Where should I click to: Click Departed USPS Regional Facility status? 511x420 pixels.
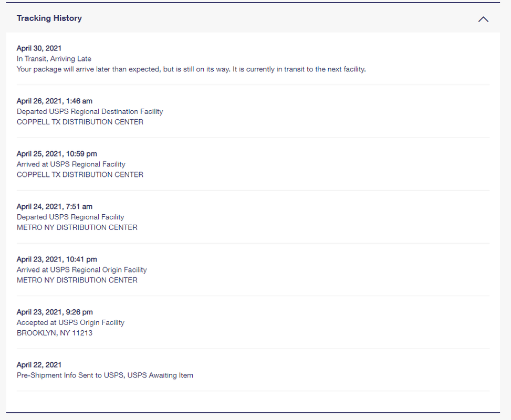tap(70, 217)
